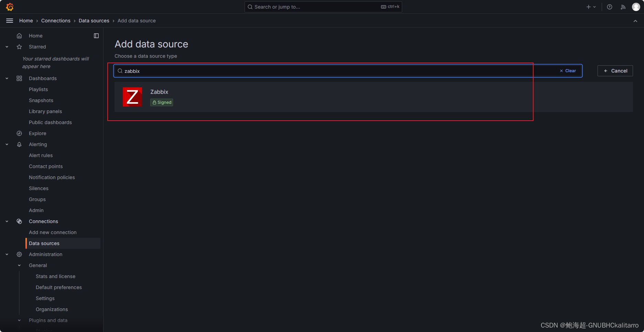The height and width of the screenshot is (332, 644).
Task: Click Explore label in sidebar
Action: coord(37,133)
